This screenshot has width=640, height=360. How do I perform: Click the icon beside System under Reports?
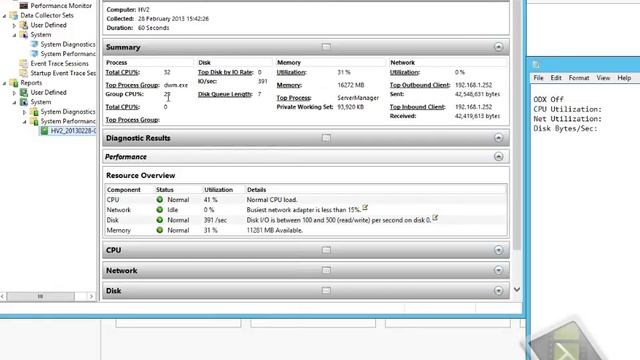click(24, 102)
